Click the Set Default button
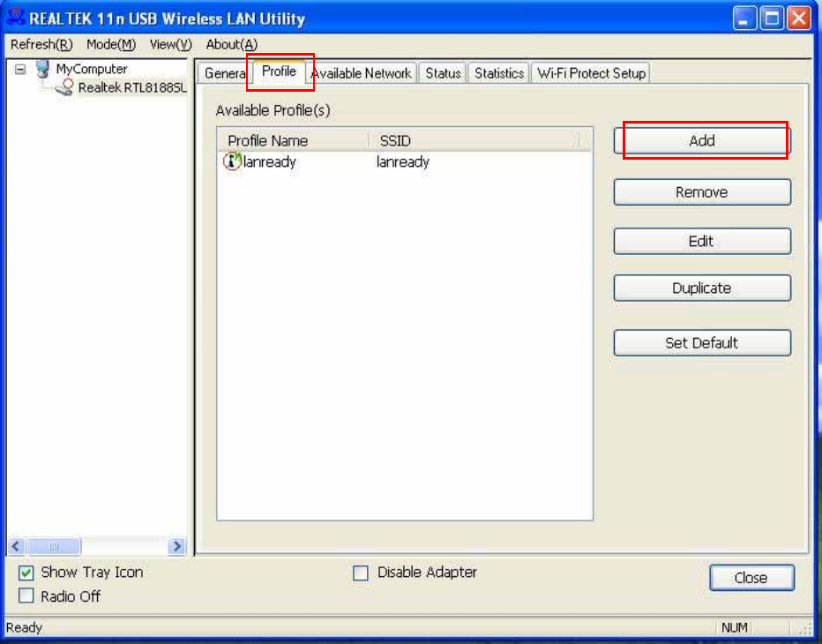 702,343
